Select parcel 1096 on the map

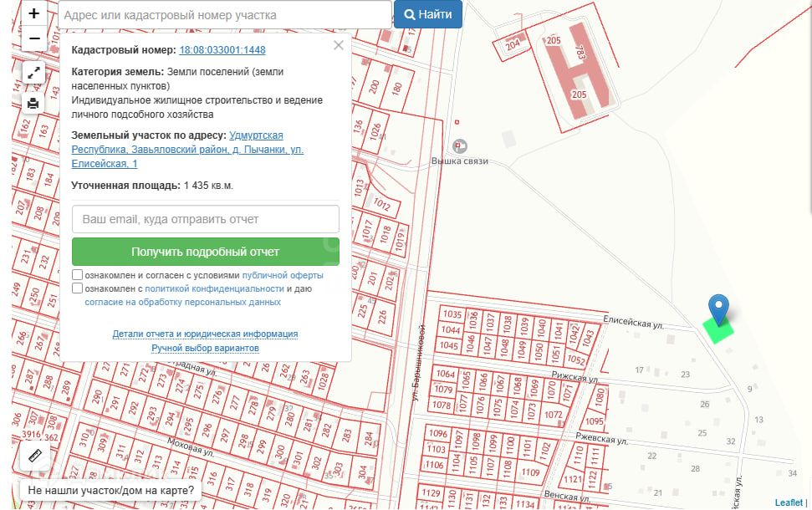click(438, 433)
